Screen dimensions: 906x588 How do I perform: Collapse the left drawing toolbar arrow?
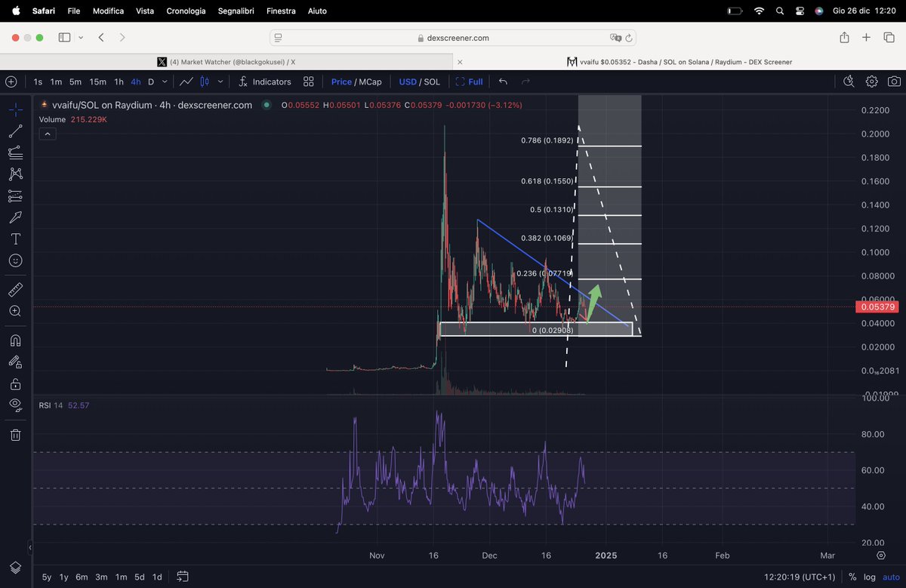pyautogui.click(x=30, y=547)
